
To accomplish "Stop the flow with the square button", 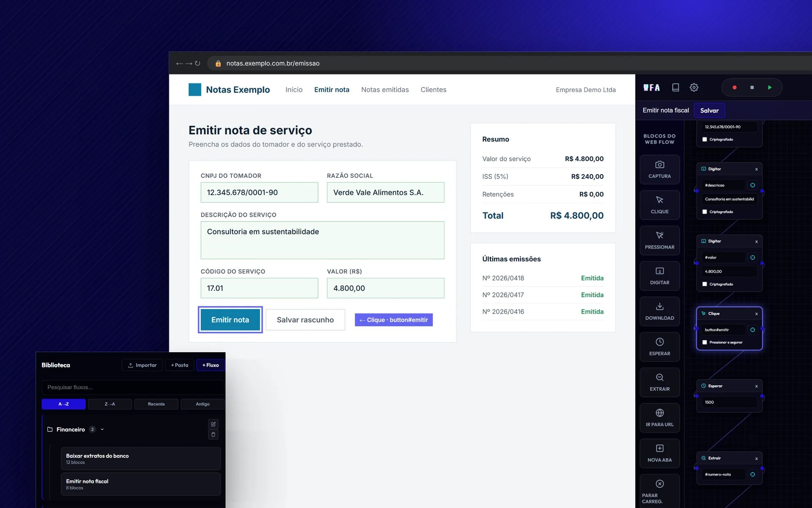I will [x=752, y=88].
